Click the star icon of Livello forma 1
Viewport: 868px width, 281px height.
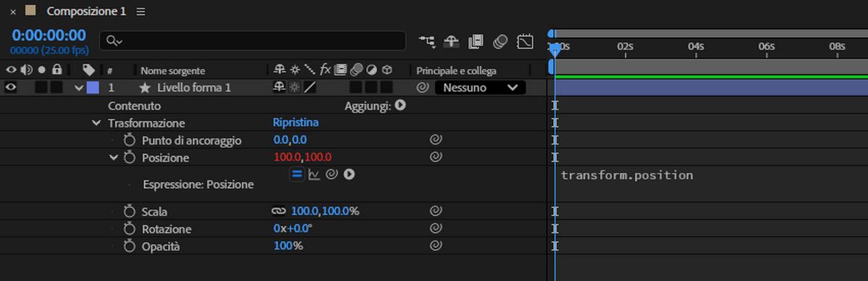click(145, 88)
